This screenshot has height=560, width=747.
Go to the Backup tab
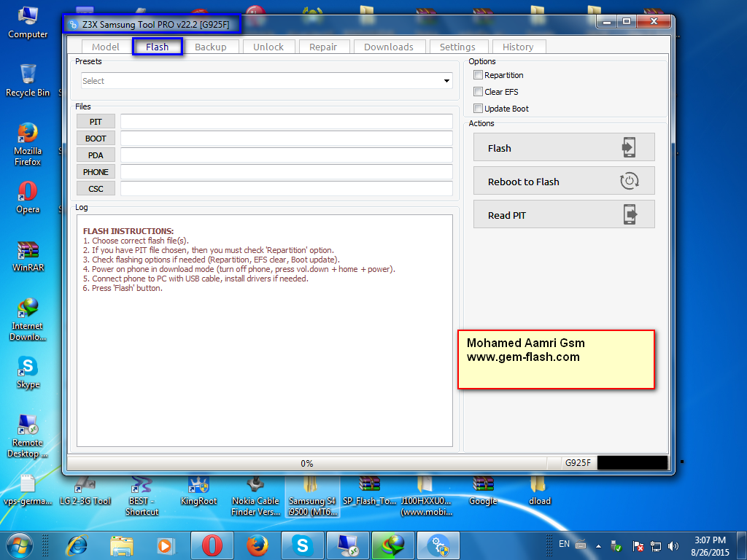210,47
